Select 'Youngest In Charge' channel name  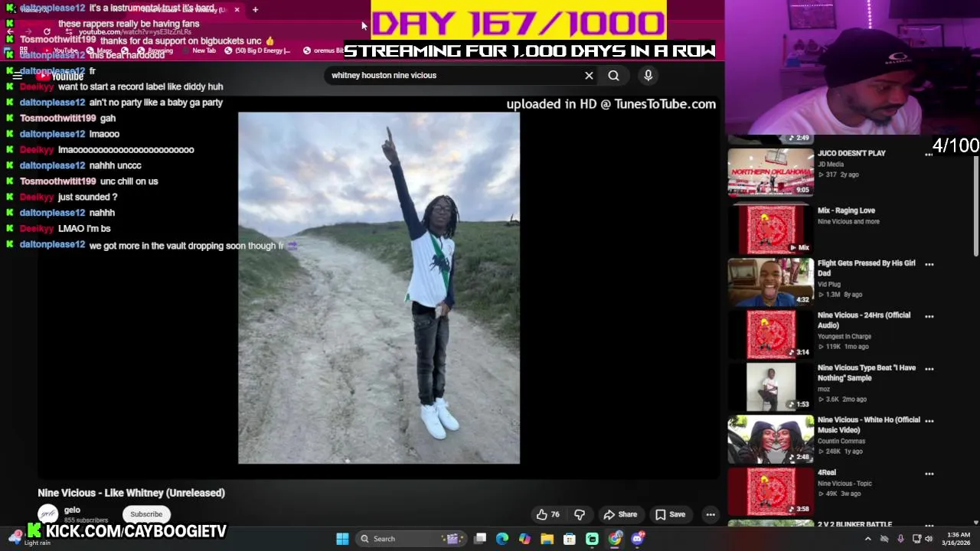(844, 337)
